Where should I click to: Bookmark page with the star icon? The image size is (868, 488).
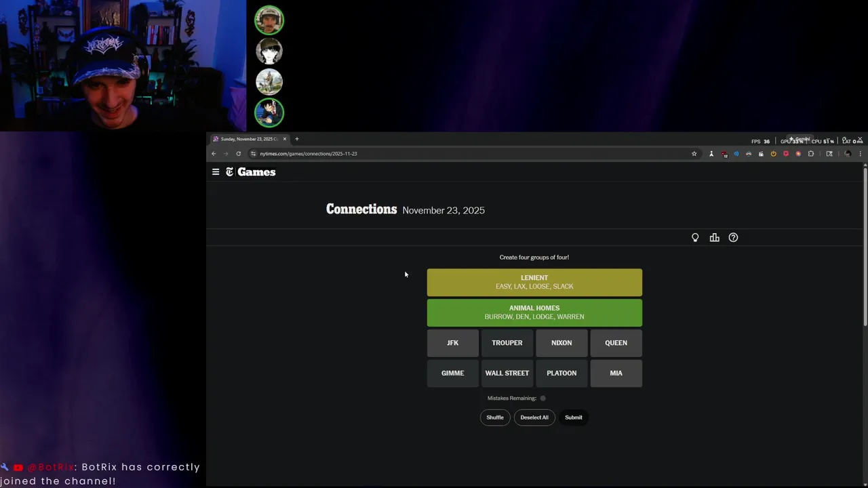click(694, 154)
